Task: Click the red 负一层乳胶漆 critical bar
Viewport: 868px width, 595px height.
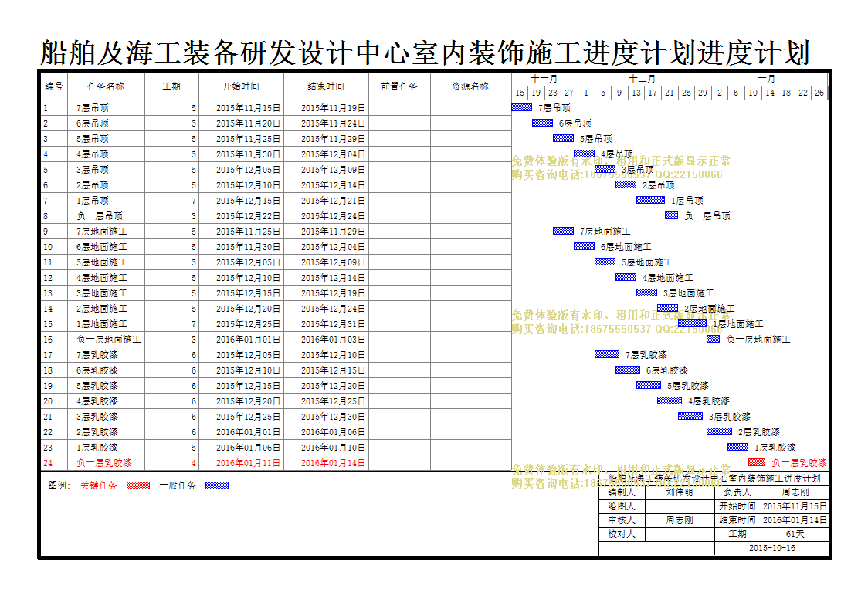Action: click(757, 462)
